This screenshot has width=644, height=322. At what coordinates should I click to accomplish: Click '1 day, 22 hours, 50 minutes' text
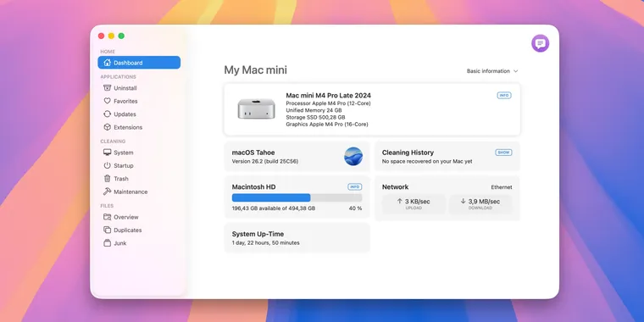tap(266, 242)
